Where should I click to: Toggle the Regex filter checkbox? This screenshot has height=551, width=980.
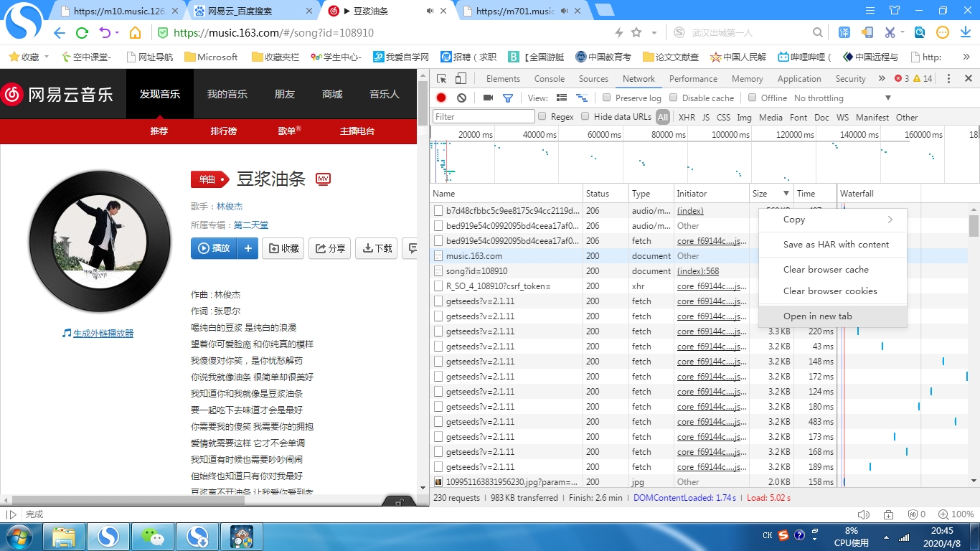[x=542, y=117]
